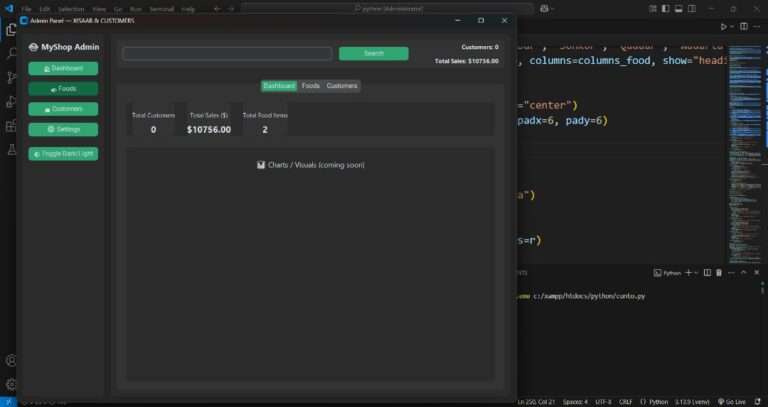Screen dimensions: 768x407
Task: Click Customize Layout icon in VS Code
Action: pos(653,8)
